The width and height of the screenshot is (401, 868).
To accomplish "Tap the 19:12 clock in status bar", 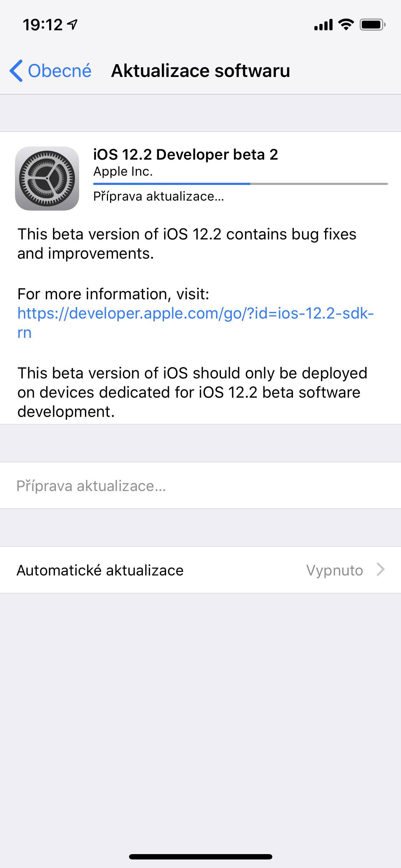I will [x=43, y=25].
